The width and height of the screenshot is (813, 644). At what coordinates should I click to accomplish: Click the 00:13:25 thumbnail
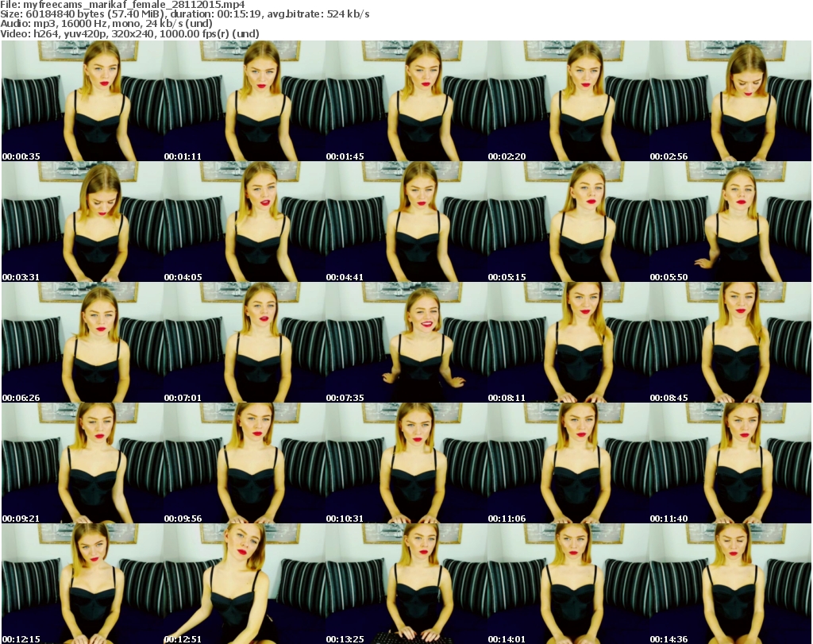coord(406,584)
